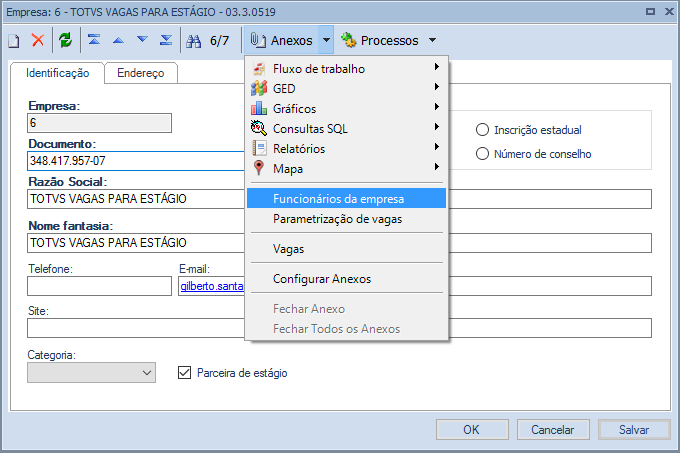Go to previous record up arrow
The width and height of the screenshot is (680, 453).
118,40
